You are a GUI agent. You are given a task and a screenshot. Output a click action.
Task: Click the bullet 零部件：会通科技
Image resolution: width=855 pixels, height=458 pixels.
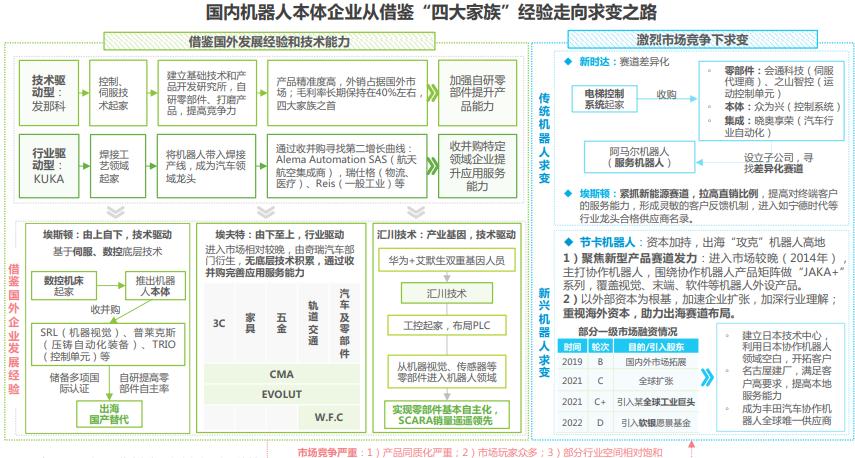coord(778,82)
